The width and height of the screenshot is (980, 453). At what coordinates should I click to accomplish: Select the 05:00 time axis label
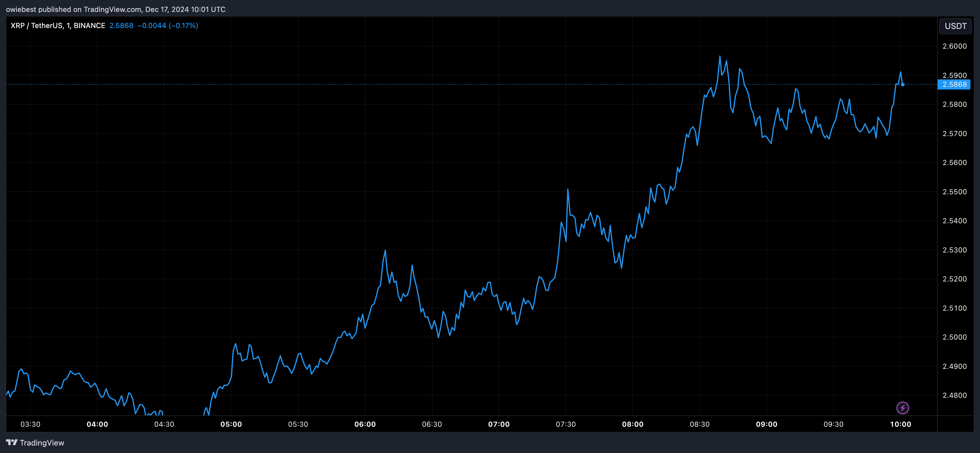(x=231, y=424)
